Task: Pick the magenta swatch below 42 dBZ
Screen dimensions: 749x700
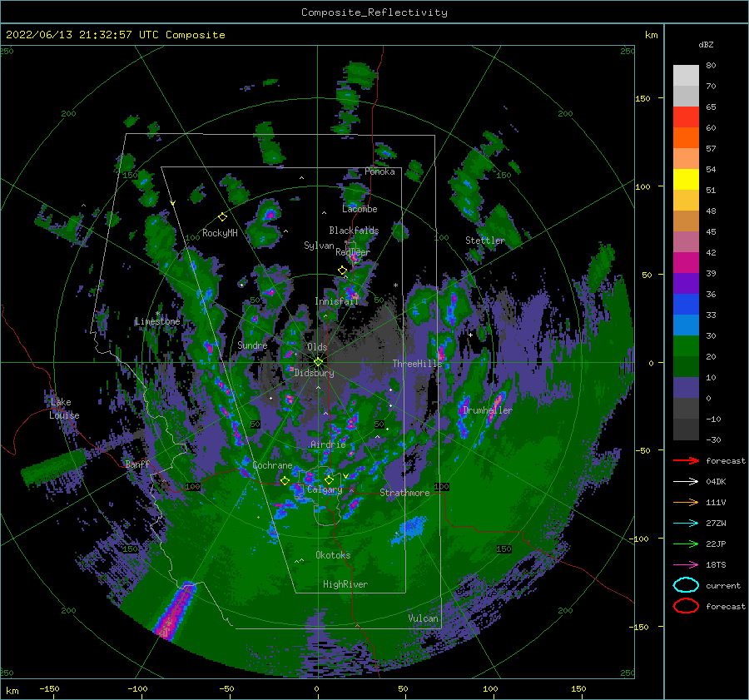Action: coord(686,263)
